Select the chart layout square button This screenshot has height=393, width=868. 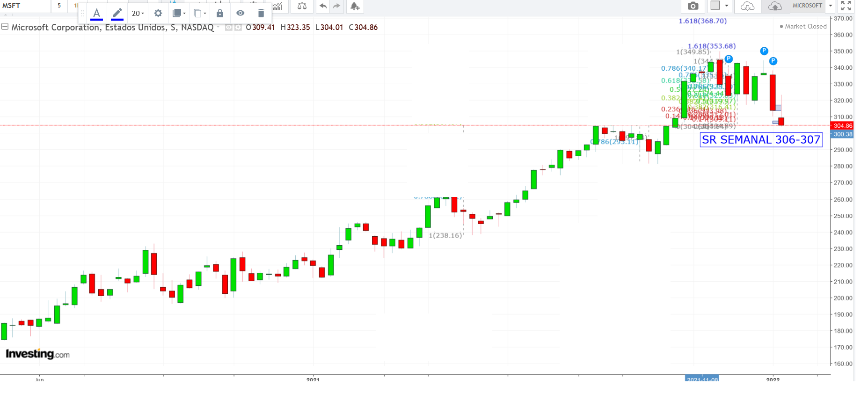[715, 6]
